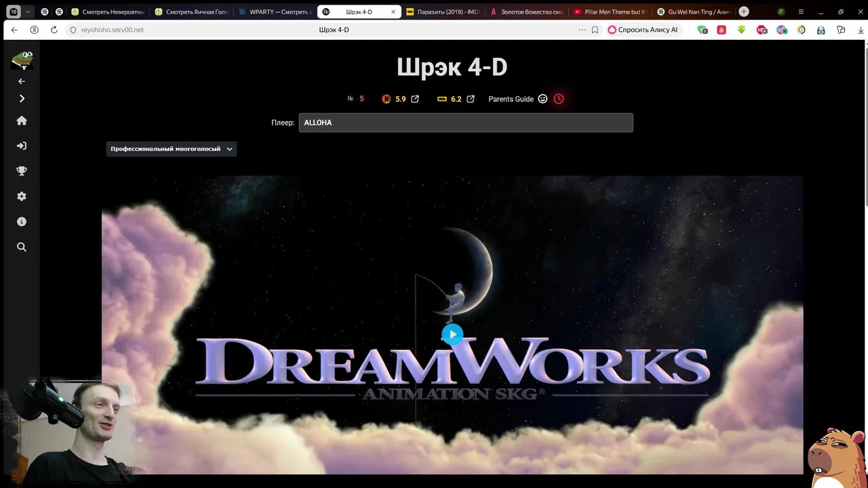868x488 pixels.
Task: Click the second pinned tab icon
Action: click(59, 12)
